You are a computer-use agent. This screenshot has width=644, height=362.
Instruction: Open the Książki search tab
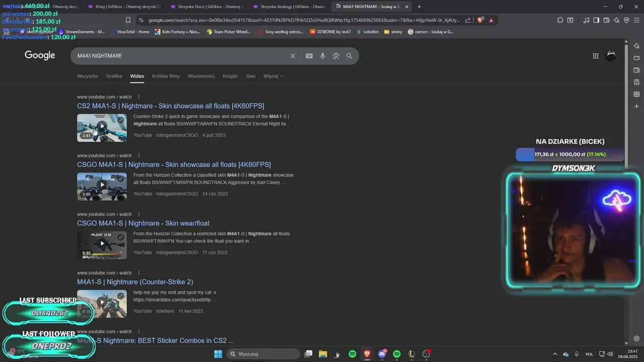coord(230,76)
